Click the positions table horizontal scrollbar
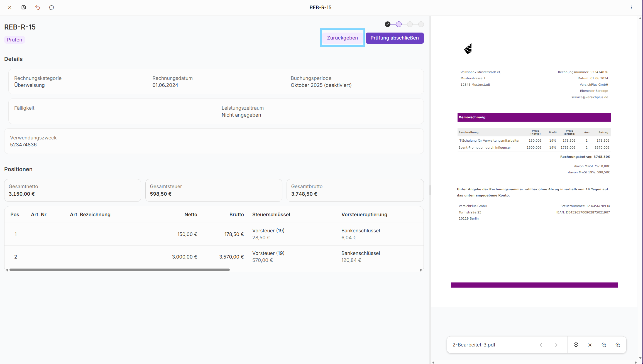The image size is (643, 364). 119,270
